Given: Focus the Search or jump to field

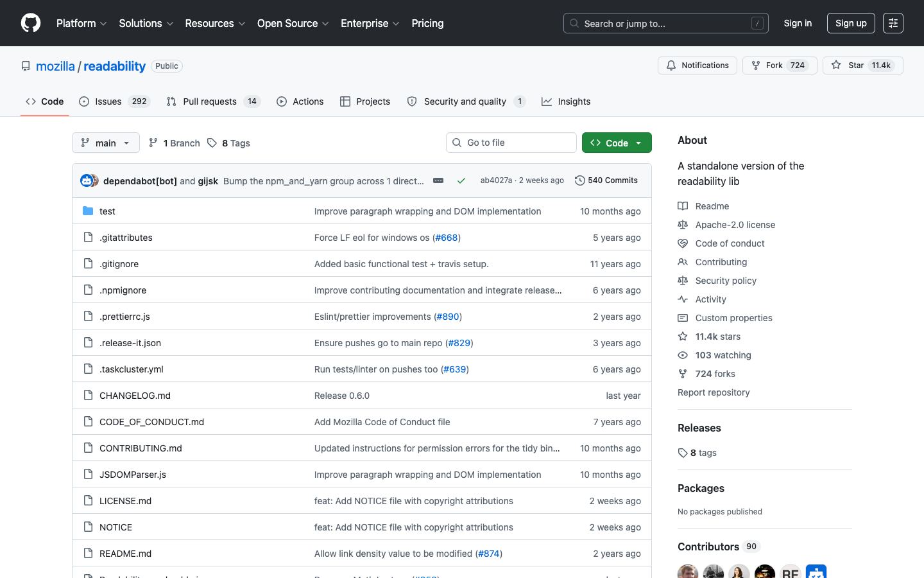Looking at the screenshot, I should click(x=666, y=23).
